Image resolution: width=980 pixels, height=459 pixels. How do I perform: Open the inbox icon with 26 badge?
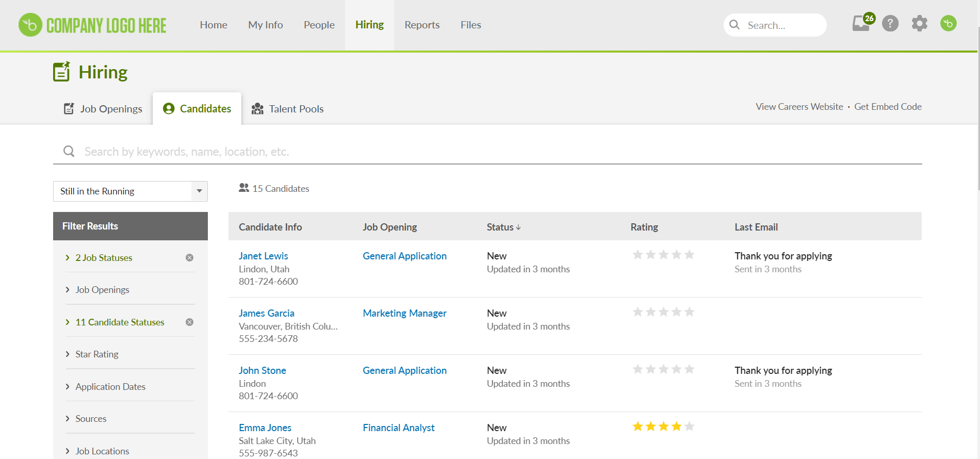(863, 23)
